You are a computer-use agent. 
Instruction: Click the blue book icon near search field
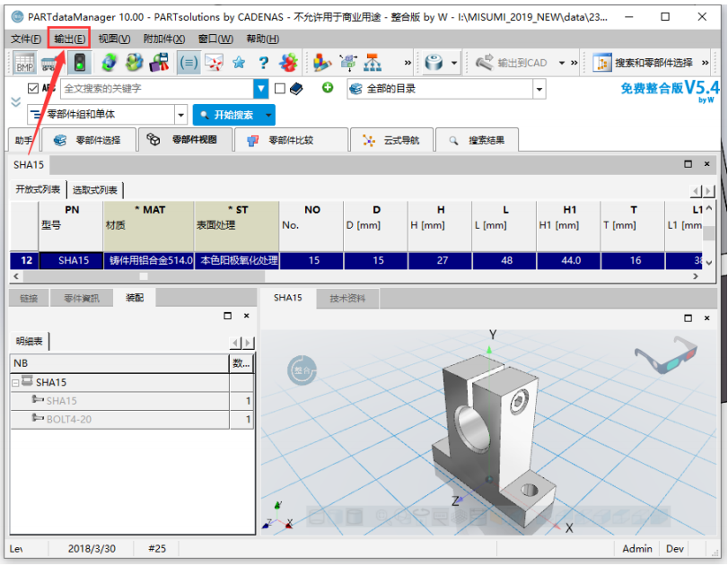296,89
